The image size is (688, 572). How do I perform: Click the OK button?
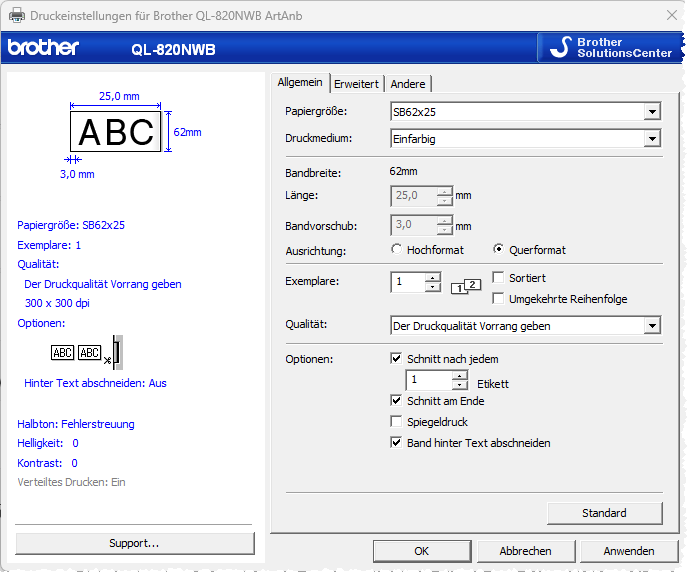point(422,551)
